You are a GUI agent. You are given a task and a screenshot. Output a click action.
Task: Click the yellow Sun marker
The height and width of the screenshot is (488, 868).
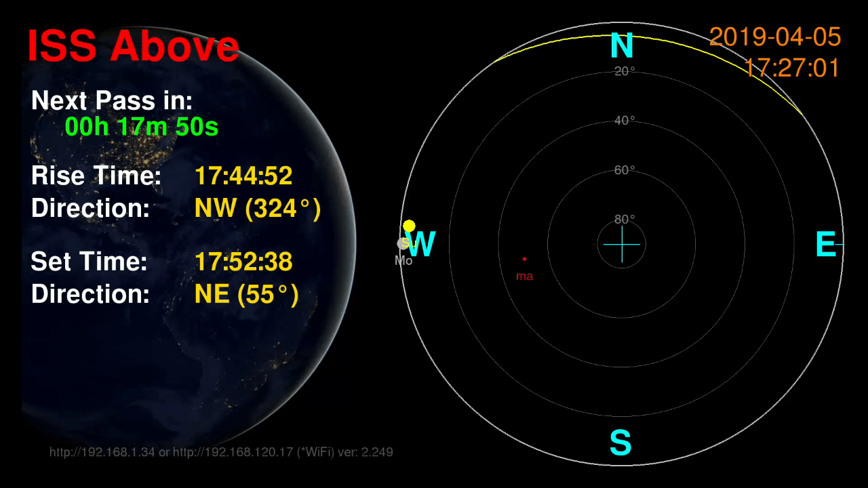[x=409, y=226]
